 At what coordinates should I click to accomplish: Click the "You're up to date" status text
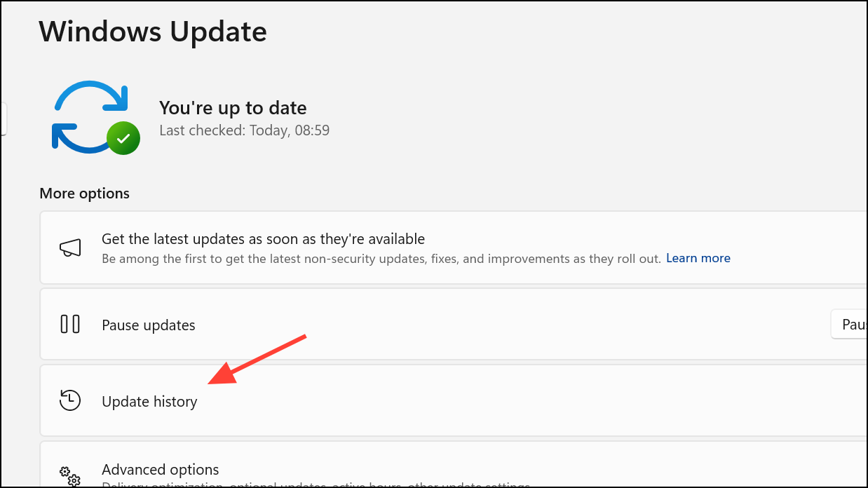click(x=233, y=108)
